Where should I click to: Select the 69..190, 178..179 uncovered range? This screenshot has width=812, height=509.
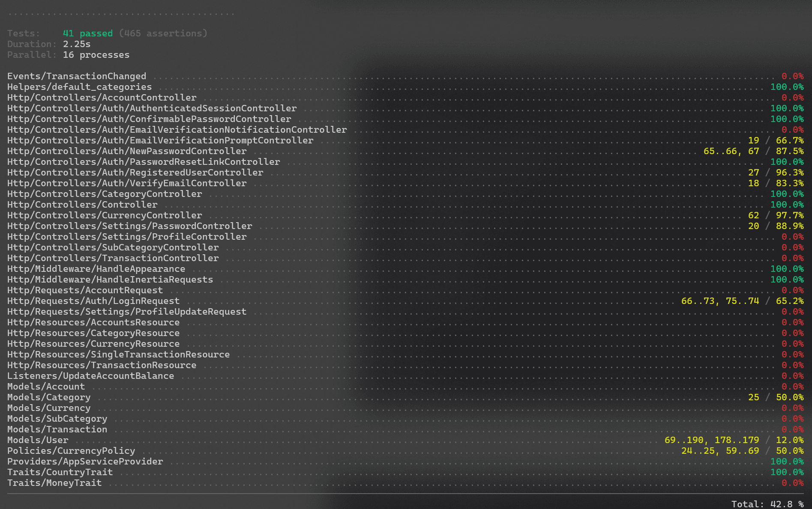click(x=711, y=440)
